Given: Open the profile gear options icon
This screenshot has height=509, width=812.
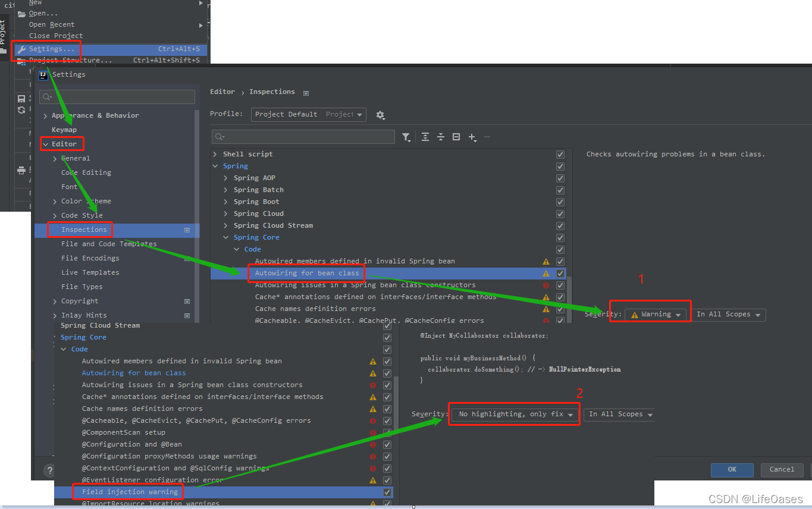Looking at the screenshot, I should coord(381,115).
